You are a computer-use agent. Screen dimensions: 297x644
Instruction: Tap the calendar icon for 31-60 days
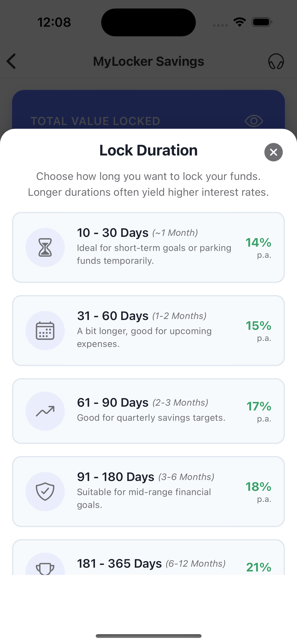45,331
